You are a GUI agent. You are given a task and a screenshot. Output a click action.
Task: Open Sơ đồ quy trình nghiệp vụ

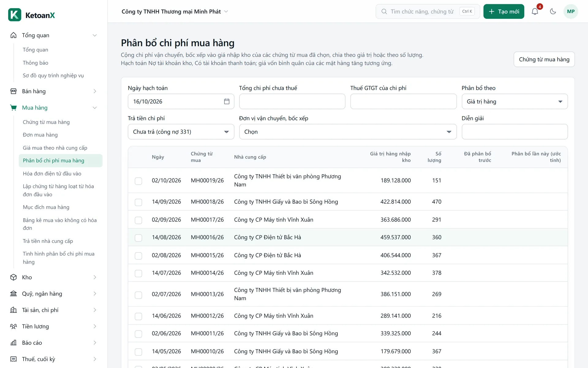pyautogui.click(x=53, y=75)
